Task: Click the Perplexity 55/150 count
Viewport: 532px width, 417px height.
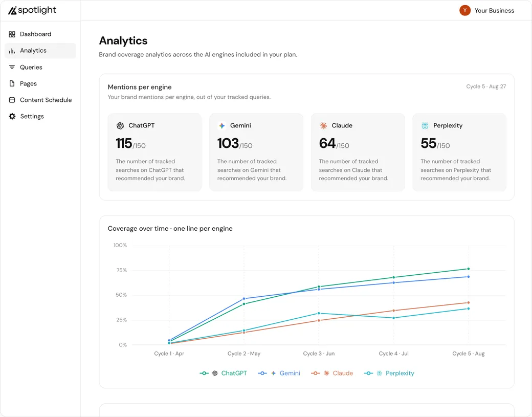Action: [435, 144]
